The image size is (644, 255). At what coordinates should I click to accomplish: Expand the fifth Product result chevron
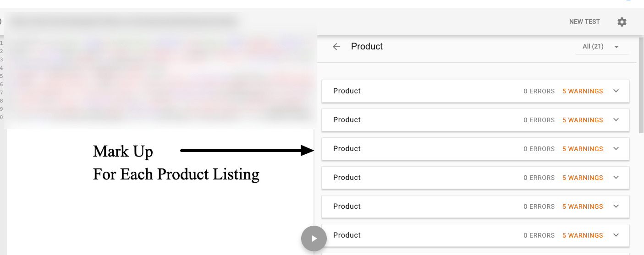coord(616,206)
